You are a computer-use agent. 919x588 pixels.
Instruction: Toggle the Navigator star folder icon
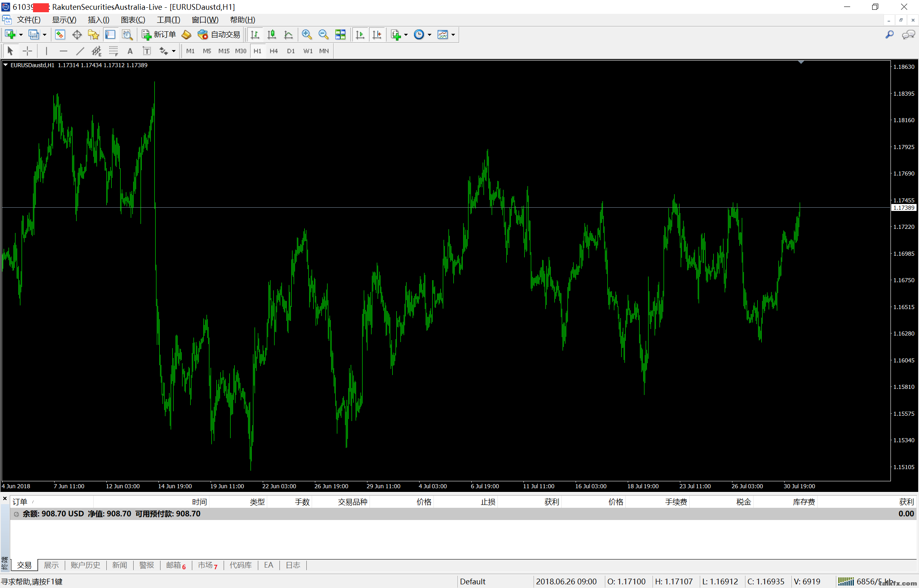pyautogui.click(x=93, y=35)
